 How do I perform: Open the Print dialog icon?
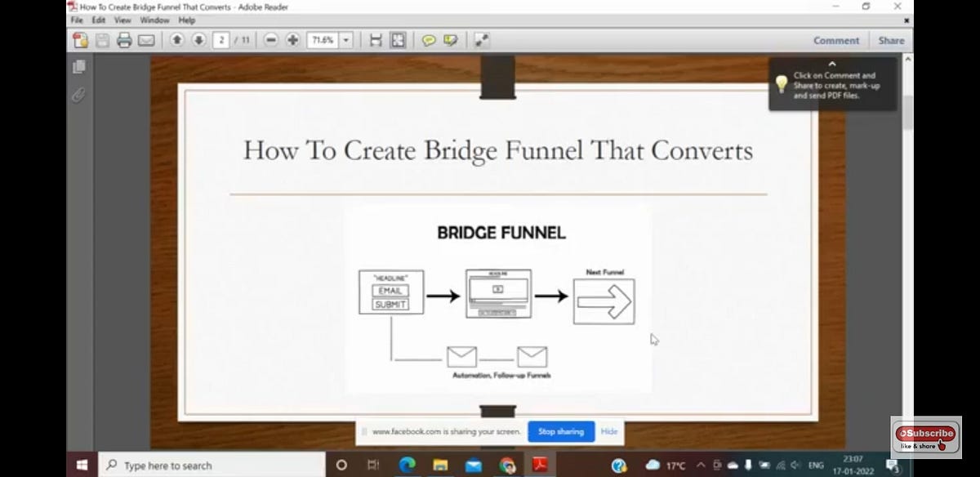122,39
